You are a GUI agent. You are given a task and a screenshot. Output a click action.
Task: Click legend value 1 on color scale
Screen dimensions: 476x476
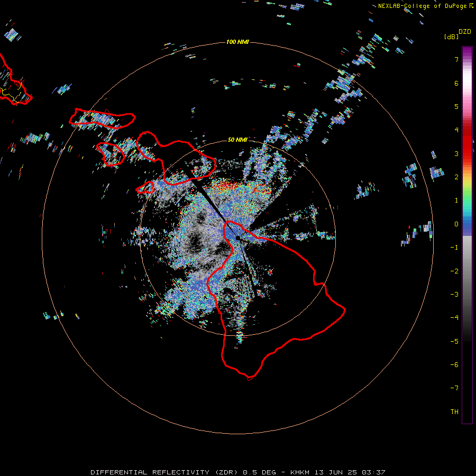pyautogui.click(x=456, y=200)
